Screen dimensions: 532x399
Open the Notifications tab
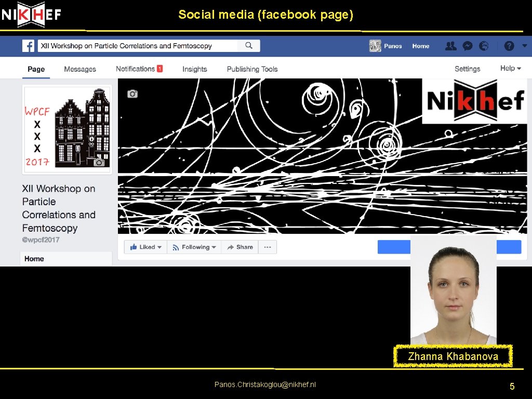(139, 69)
